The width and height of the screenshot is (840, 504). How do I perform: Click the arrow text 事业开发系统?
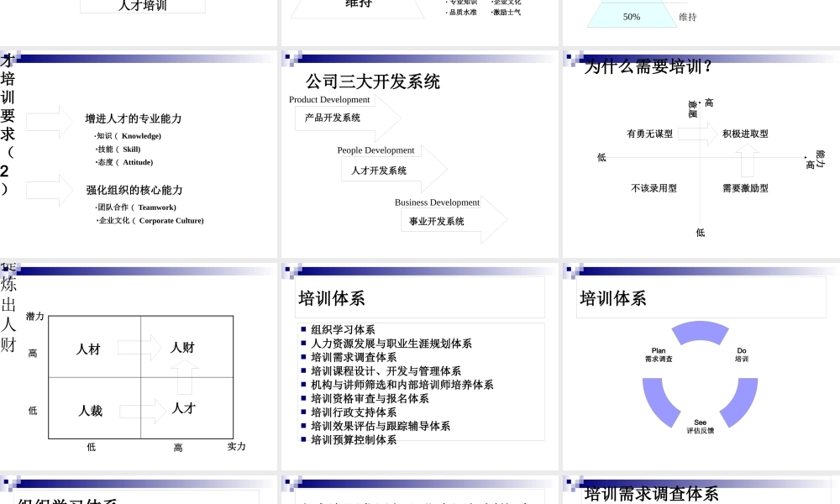[x=437, y=222]
